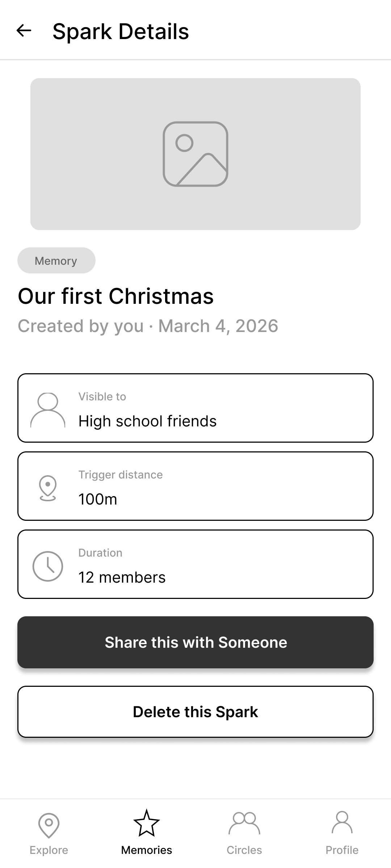Go back using the arrow icon
The height and width of the screenshot is (868, 391).
point(24,31)
